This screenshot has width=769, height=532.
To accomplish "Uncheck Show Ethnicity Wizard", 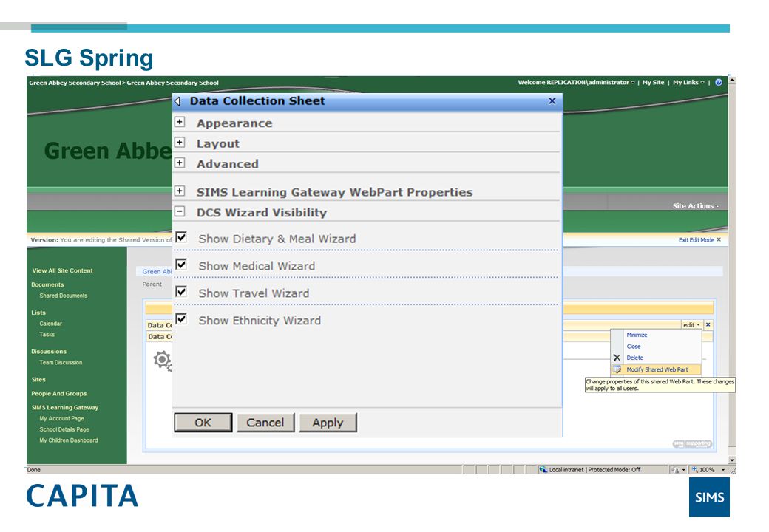I will [181, 319].
